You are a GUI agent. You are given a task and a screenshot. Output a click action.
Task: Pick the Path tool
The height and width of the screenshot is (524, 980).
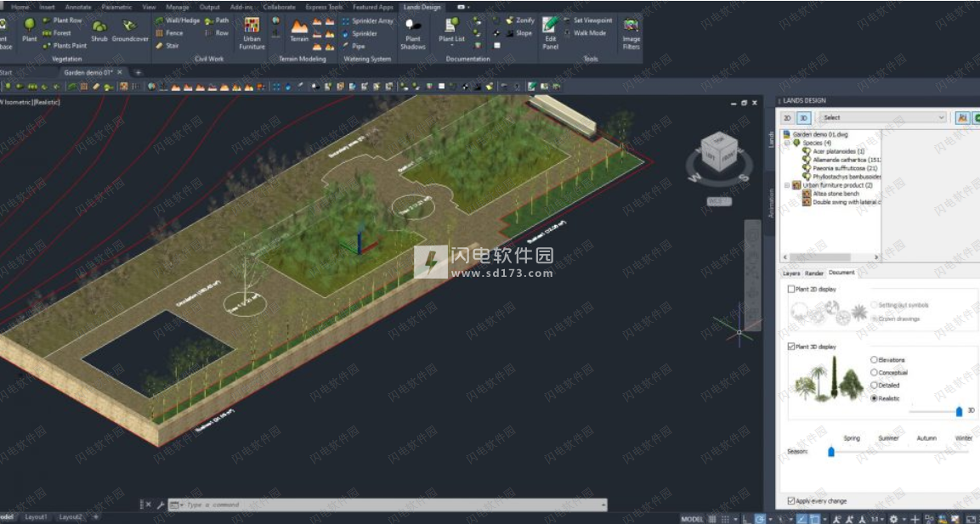click(217, 20)
